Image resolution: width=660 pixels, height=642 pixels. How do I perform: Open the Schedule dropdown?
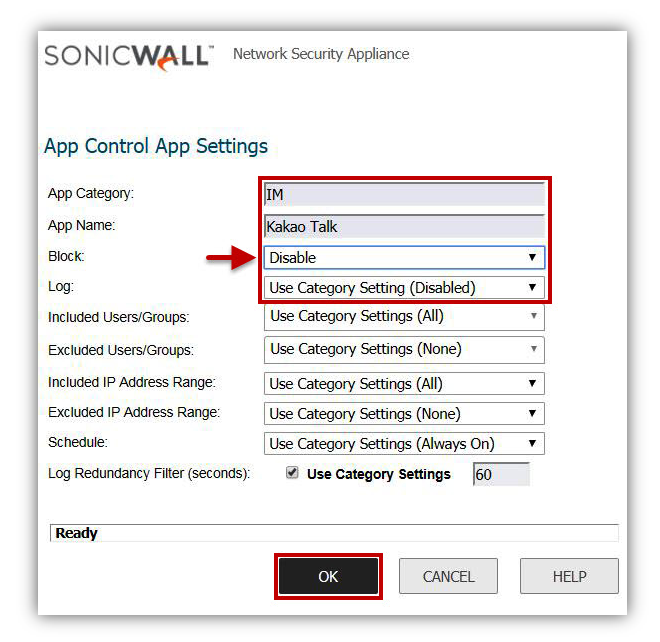pyautogui.click(x=404, y=444)
